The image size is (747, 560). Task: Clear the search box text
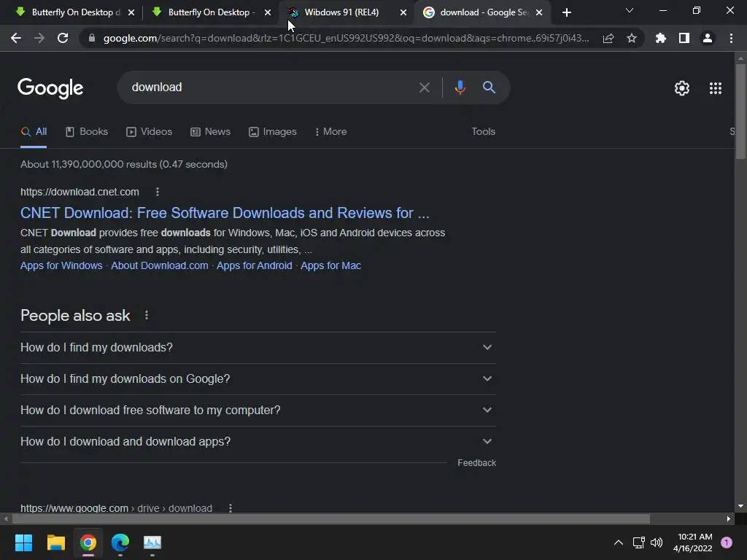click(425, 87)
